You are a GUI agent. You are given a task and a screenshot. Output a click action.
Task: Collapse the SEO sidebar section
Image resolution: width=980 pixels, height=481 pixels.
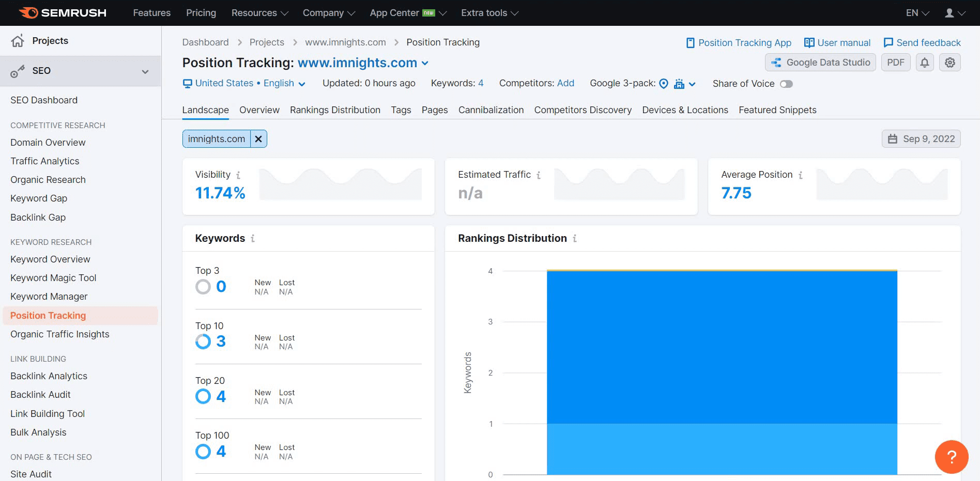pyautogui.click(x=145, y=71)
